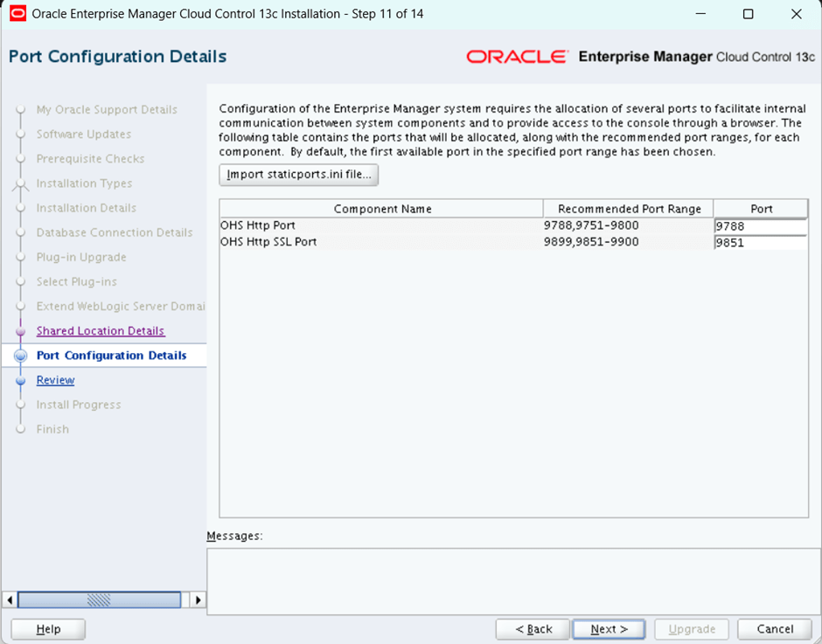The width and height of the screenshot is (822, 644).
Task: Go to the Review step link
Action: (x=55, y=380)
